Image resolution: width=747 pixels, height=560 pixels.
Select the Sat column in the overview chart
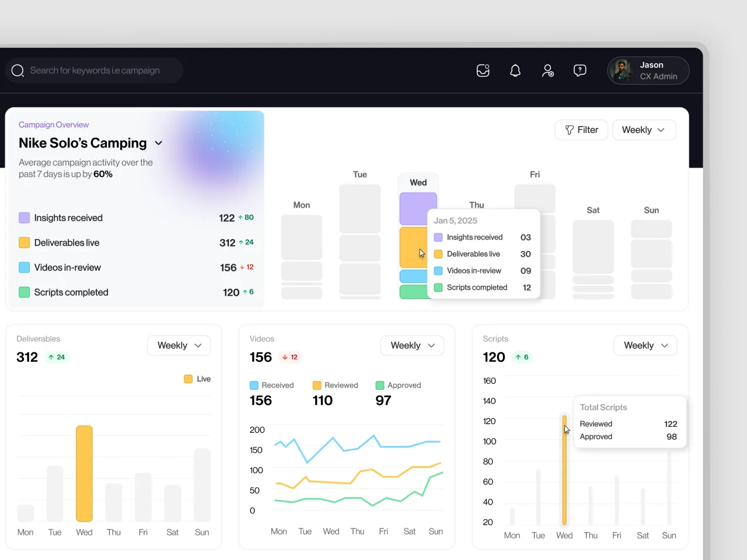593,259
